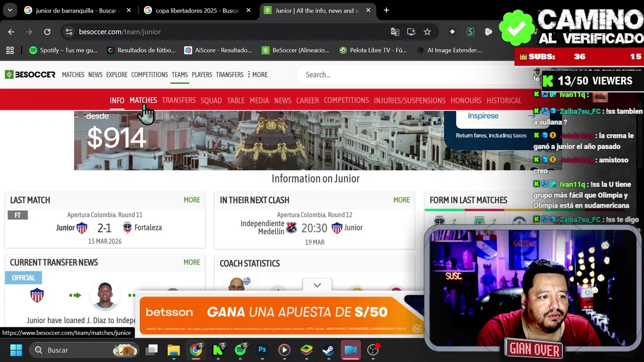Open the Transfers team tab
The width and height of the screenshot is (644, 362).
coord(179,101)
